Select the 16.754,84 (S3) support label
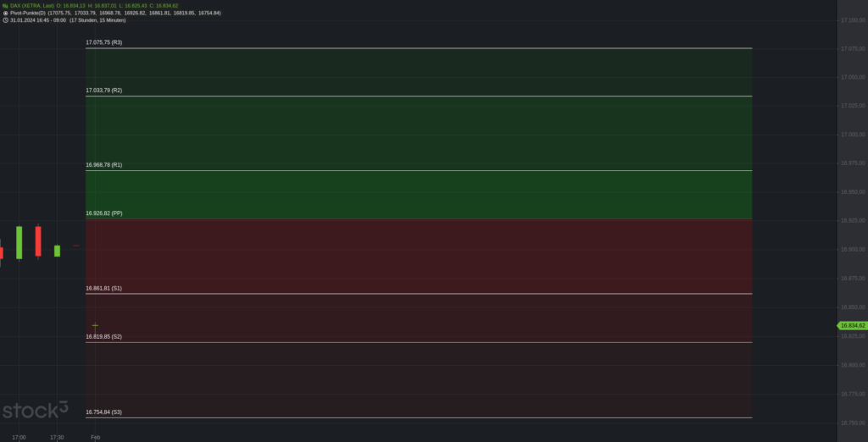The width and height of the screenshot is (868, 442). (x=103, y=412)
